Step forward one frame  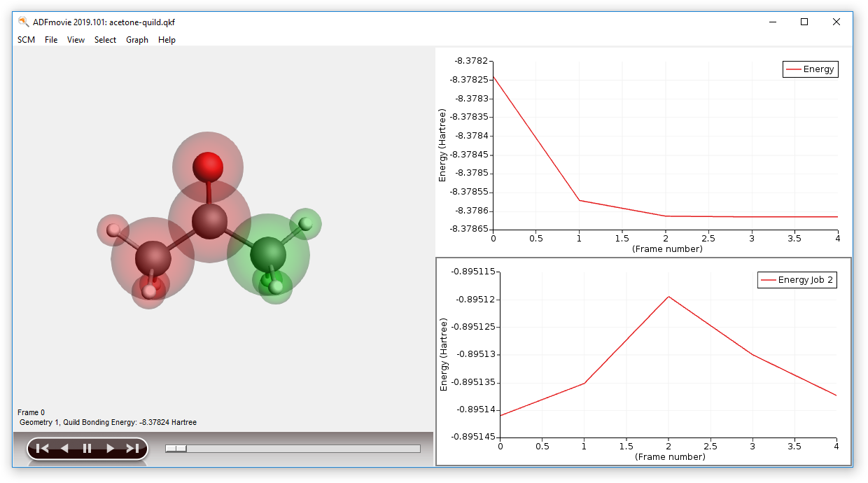coord(110,449)
